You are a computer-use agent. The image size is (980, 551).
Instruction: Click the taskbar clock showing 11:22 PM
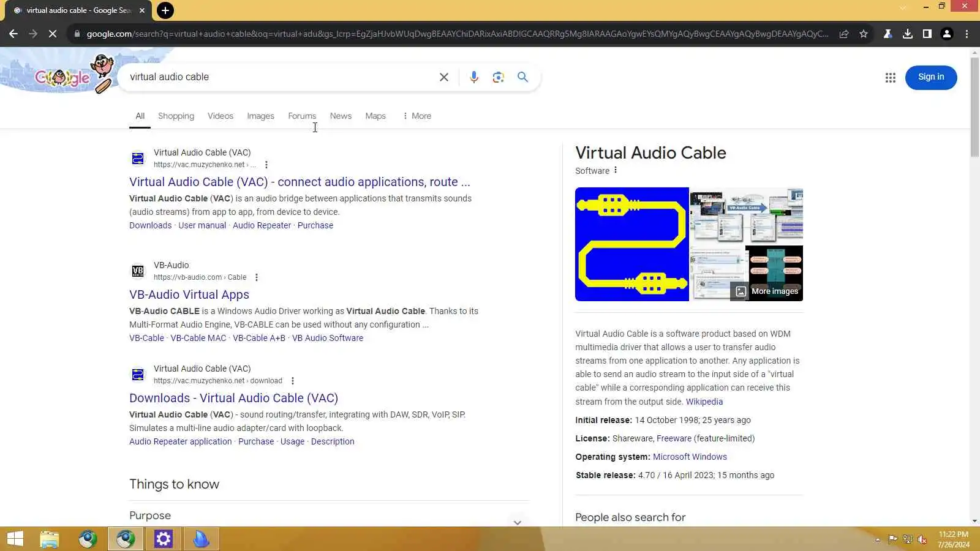[x=954, y=539]
